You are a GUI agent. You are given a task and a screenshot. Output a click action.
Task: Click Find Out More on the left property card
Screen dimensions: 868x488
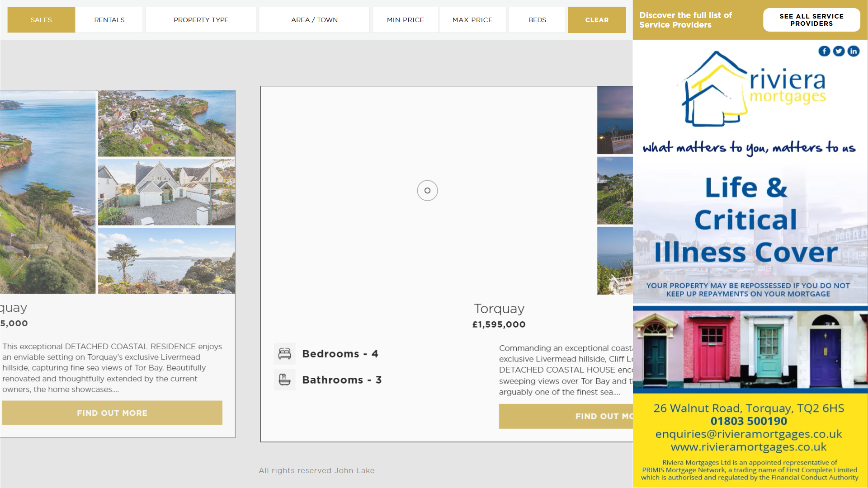(x=112, y=413)
